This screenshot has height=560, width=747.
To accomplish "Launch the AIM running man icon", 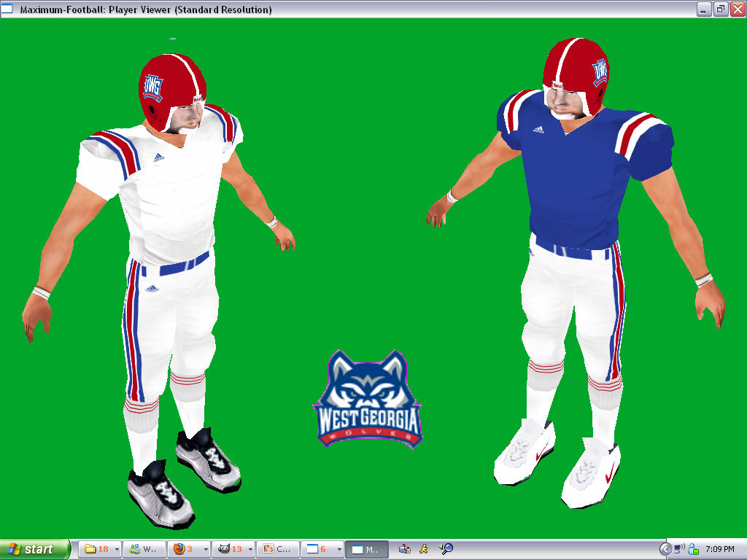I will pyautogui.click(x=424, y=549).
